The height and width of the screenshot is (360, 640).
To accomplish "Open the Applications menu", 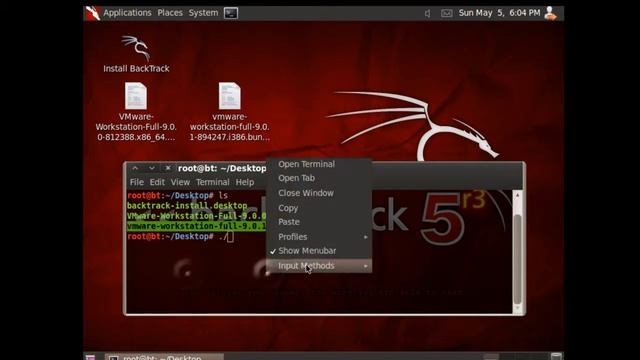I will (x=127, y=13).
